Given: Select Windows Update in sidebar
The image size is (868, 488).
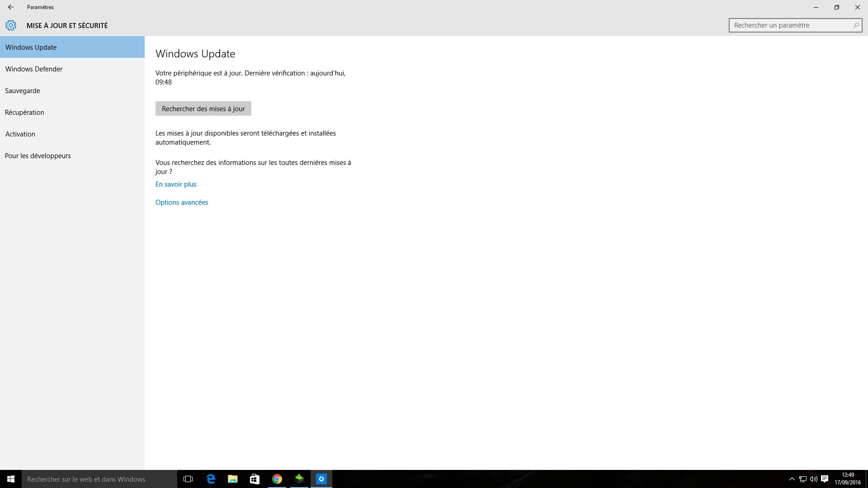Looking at the screenshot, I should [72, 47].
